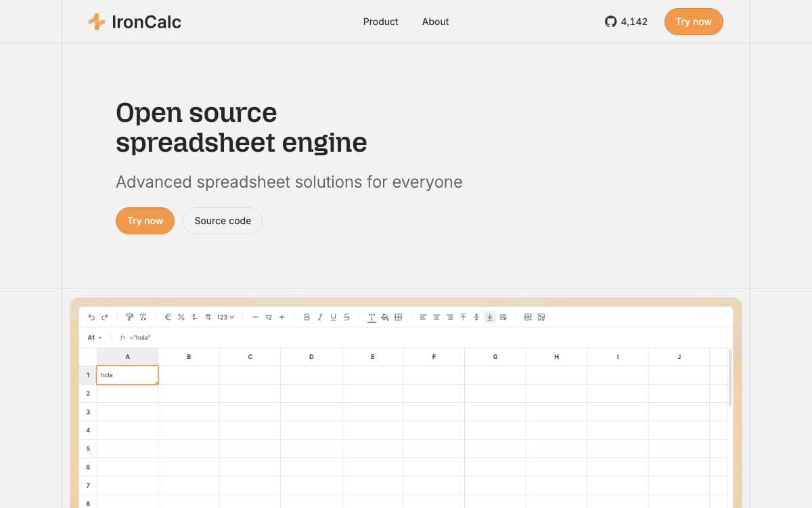
Task: Apply euro currency format
Action: click(168, 317)
